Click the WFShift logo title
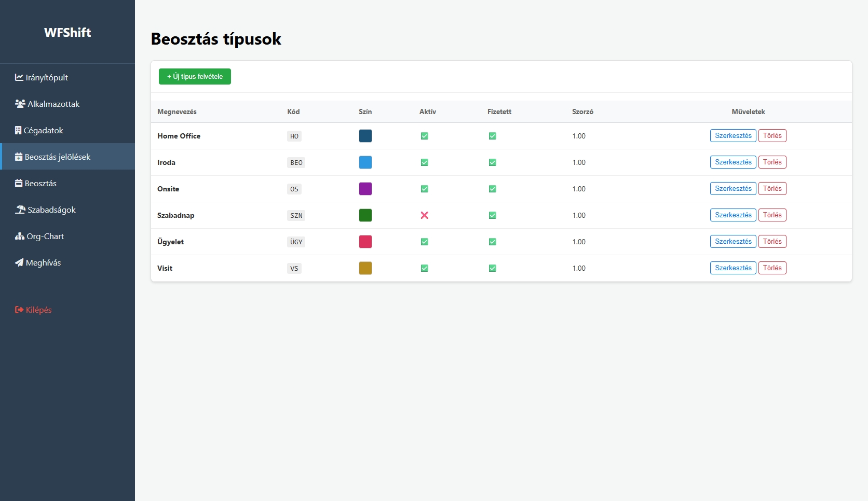This screenshot has height=501, width=868. click(x=67, y=32)
